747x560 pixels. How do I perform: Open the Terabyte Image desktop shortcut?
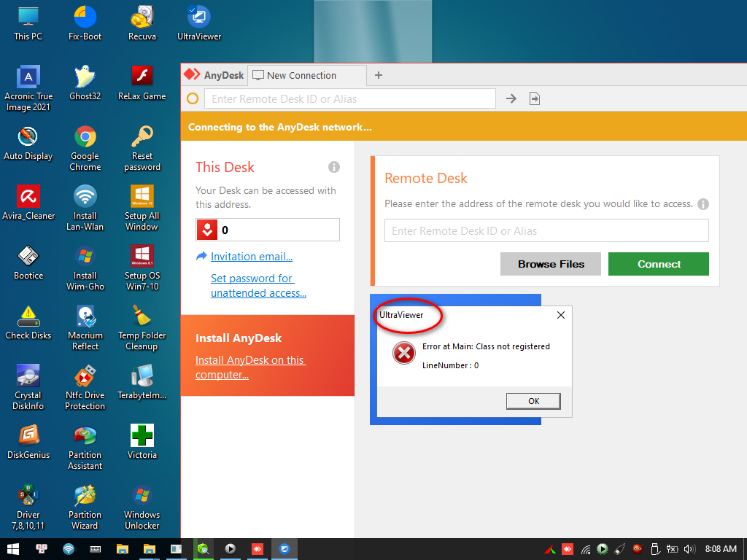[142, 382]
